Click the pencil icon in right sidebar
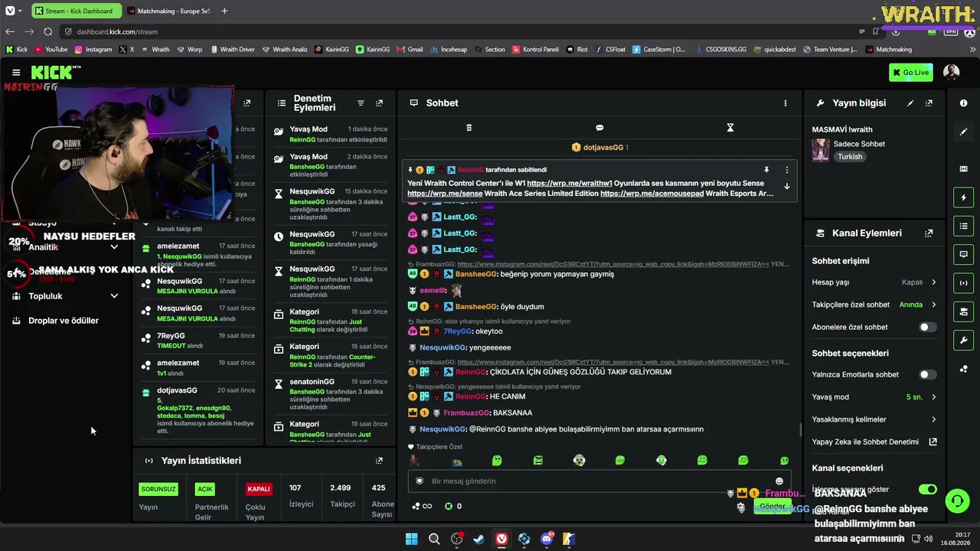 click(963, 132)
